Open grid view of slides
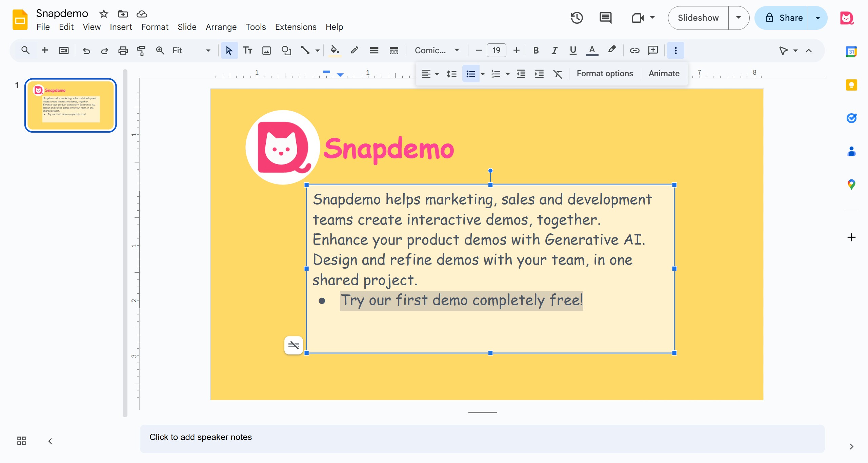 point(21,441)
